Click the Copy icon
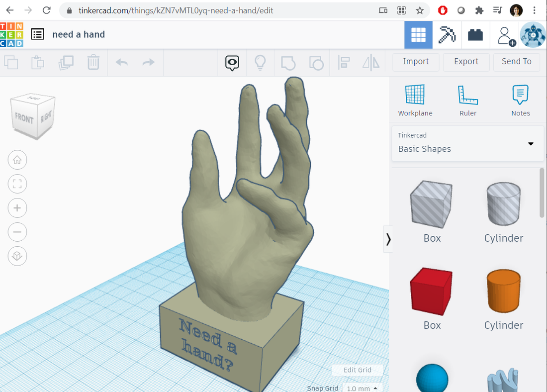The width and height of the screenshot is (547, 392). point(11,63)
